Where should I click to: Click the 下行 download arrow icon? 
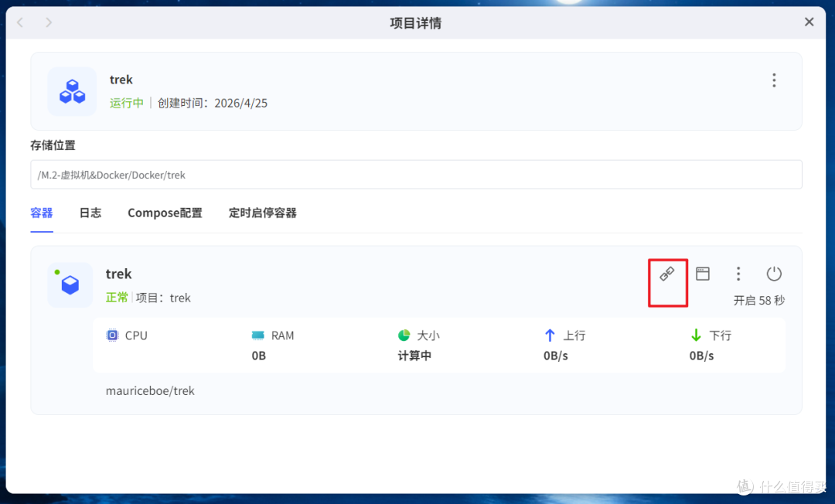(696, 335)
